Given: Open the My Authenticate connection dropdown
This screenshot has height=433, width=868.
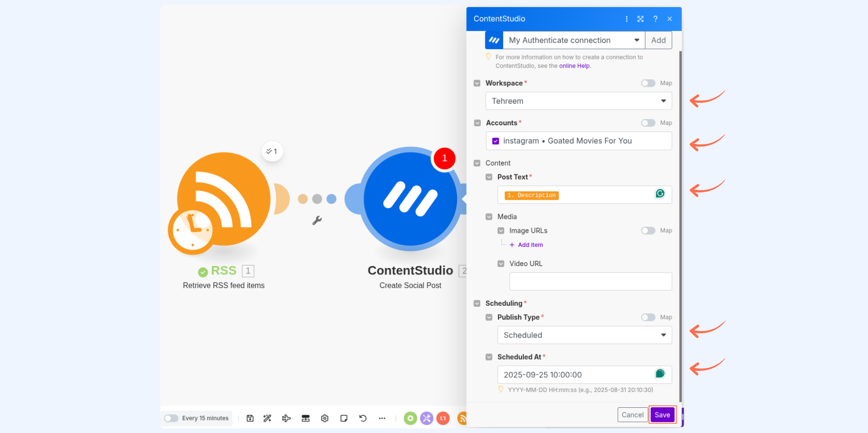Looking at the screenshot, I should point(574,40).
